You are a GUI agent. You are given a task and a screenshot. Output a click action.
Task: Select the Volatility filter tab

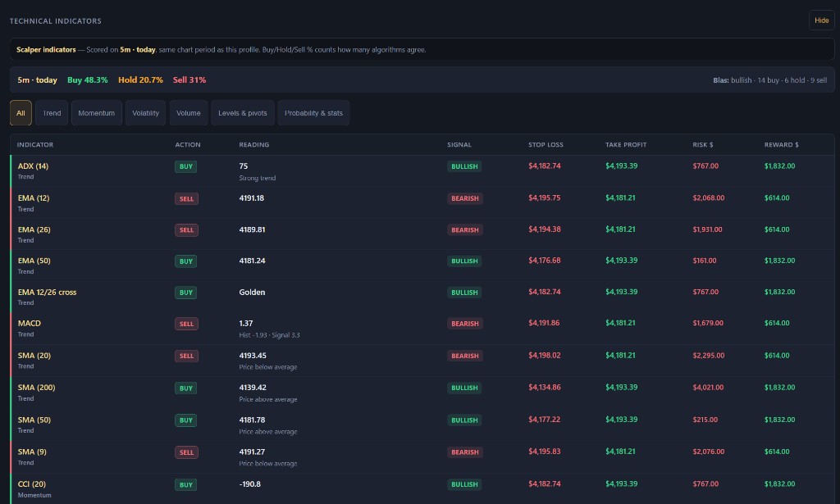point(146,113)
